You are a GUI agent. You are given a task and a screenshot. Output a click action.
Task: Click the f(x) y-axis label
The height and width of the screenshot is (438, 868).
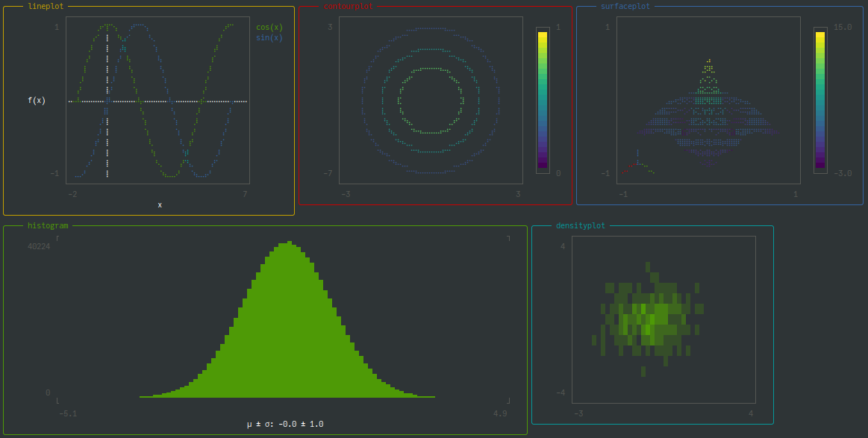click(37, 100)
